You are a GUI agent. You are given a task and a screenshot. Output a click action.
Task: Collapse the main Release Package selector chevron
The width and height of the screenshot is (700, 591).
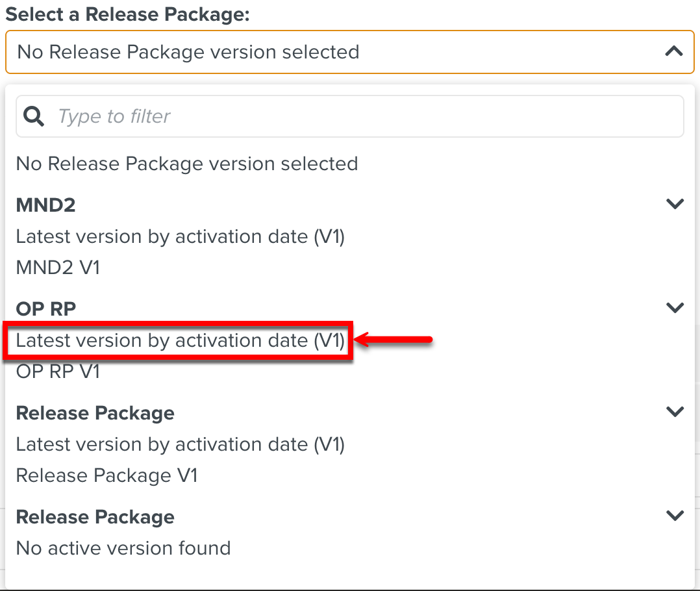pyautogui.click(x=673, y=51)
